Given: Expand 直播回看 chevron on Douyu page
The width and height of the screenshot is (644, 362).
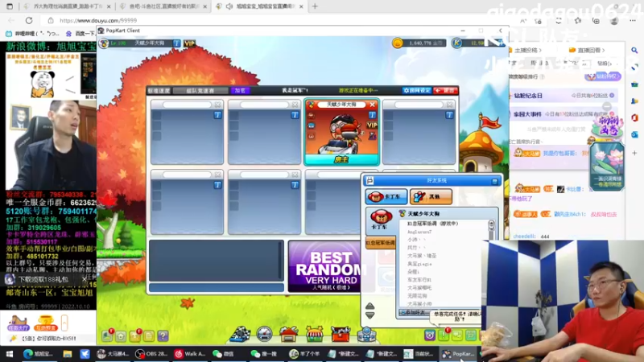Looking at the screenshot, I should point(603,50).
